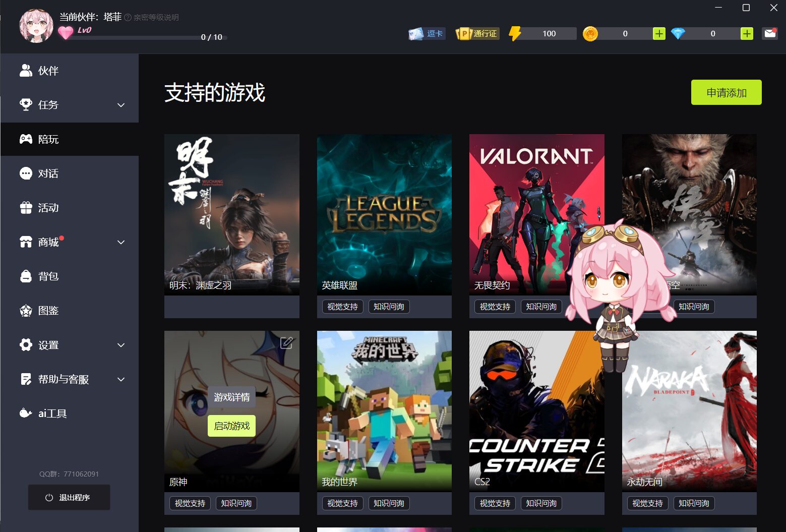Click the pink heart intimacy icon
Image resolution: width=786 pixels, height=532 pixels.
[x=66, y=33]
